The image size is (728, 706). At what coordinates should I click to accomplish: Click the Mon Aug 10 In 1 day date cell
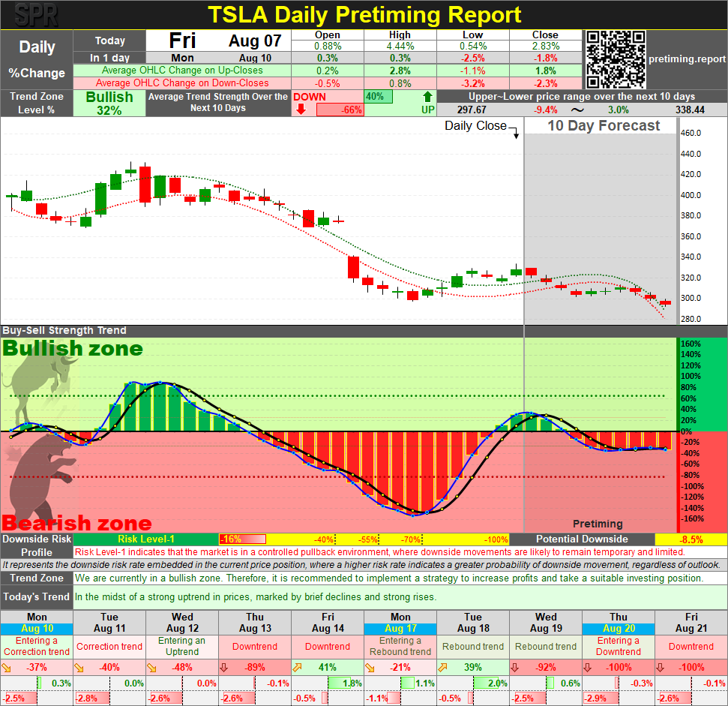pos(219,58)
